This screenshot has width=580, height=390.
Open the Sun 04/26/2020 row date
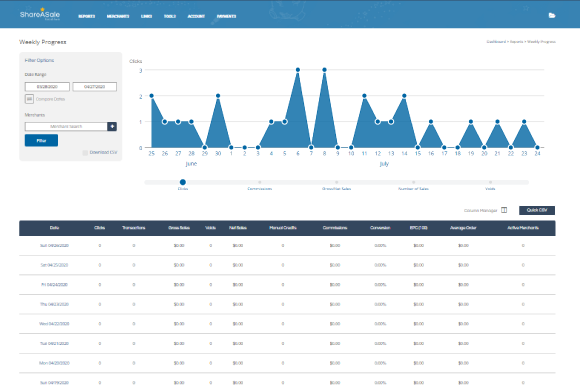[x=54, y=246]
